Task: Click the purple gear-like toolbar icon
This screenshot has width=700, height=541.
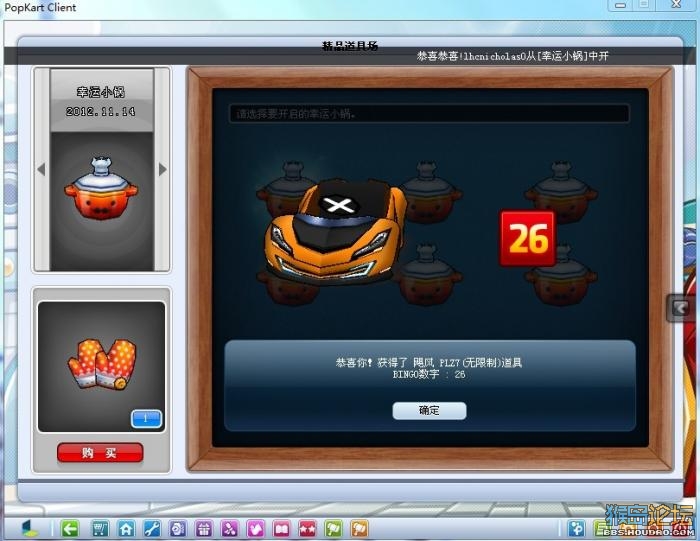Action: pyautogui.click(x=178, y=529)
